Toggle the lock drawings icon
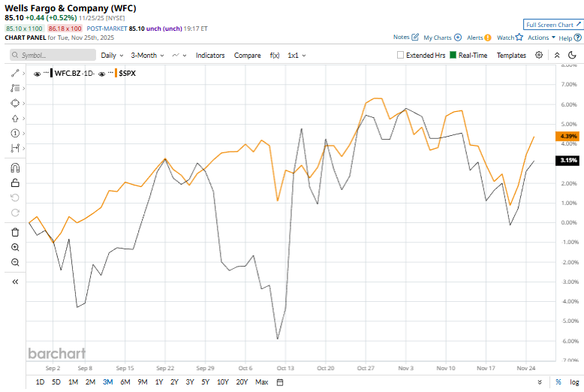Screen dimensions: 584x392 pyautogui.click(x=15, y=183)
